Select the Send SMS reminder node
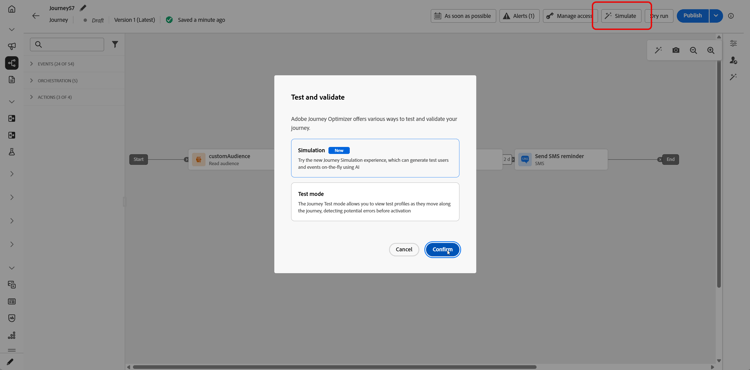The height and width of the screenshot is (370, 750). click(x=561, y=159)
